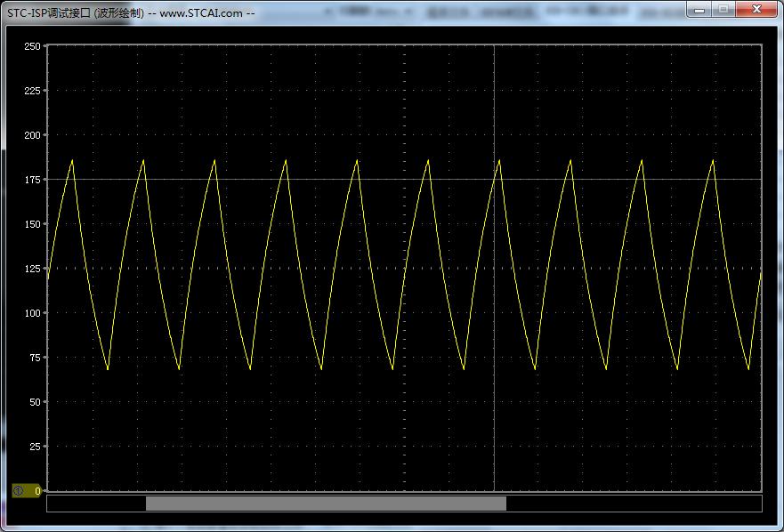Click the 200 label on the vertical axis
Image resolution: width=784 pixels, height=532 pixels.
33,135
